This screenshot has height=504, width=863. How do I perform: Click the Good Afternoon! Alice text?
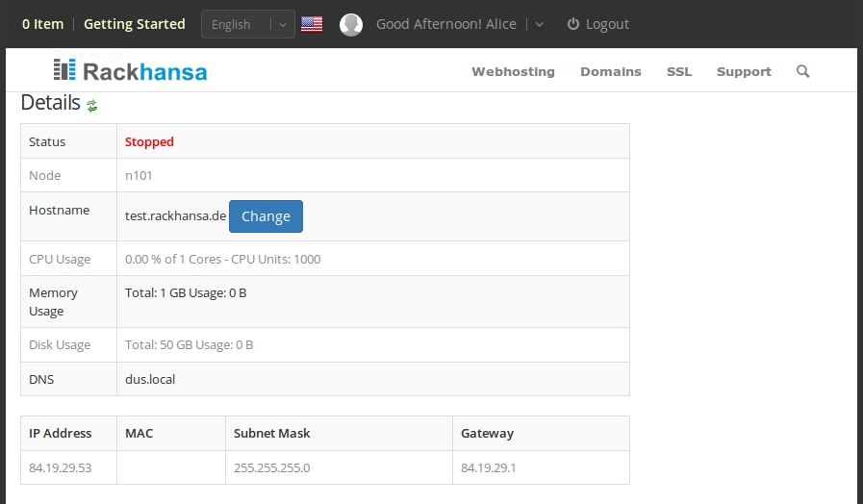pyautogui.click(x=445, y=24)
